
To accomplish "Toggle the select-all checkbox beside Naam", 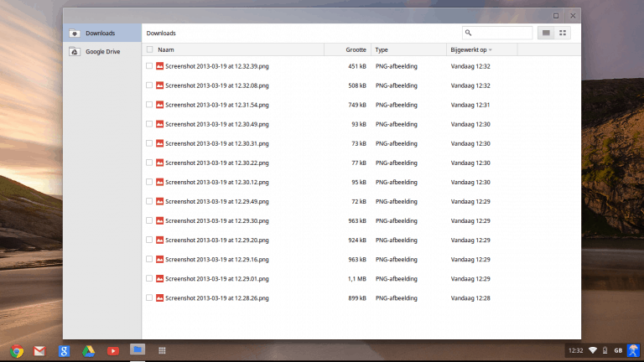I will (149, 49).
